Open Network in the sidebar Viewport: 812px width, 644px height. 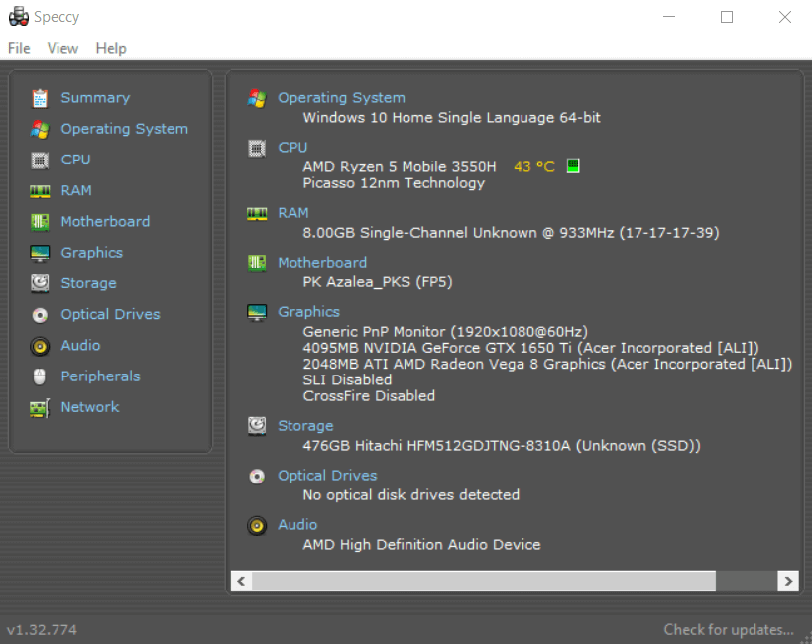90,407
